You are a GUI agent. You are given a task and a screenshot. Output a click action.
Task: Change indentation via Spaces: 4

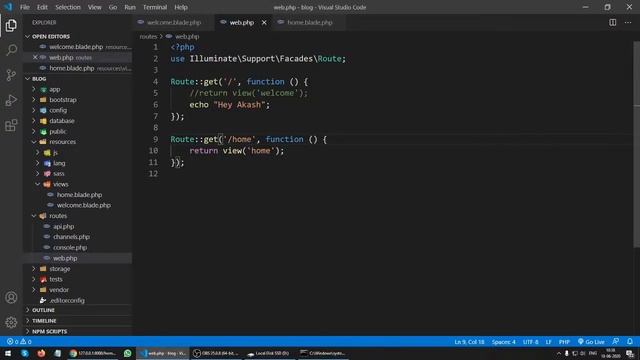click(503, 342)
